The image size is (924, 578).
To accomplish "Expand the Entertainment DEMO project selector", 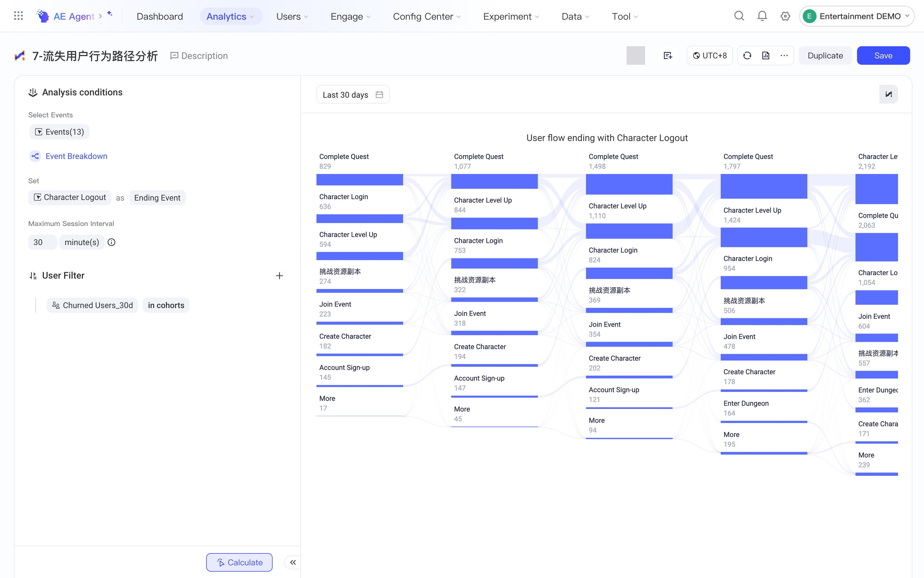I will coord(856,16).
